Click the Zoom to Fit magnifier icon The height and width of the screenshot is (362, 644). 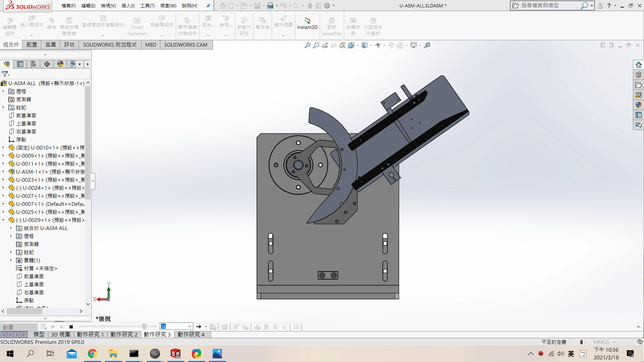click(307, 45)
